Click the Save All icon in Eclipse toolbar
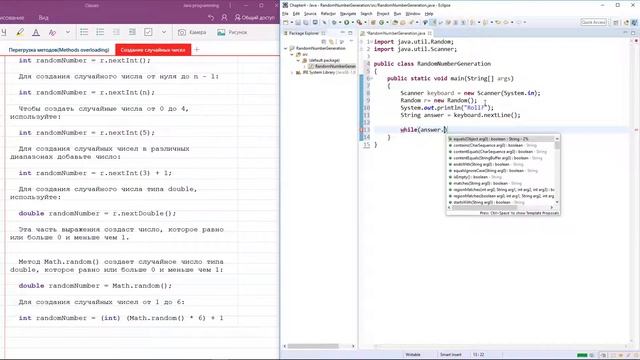 (306, 22)
